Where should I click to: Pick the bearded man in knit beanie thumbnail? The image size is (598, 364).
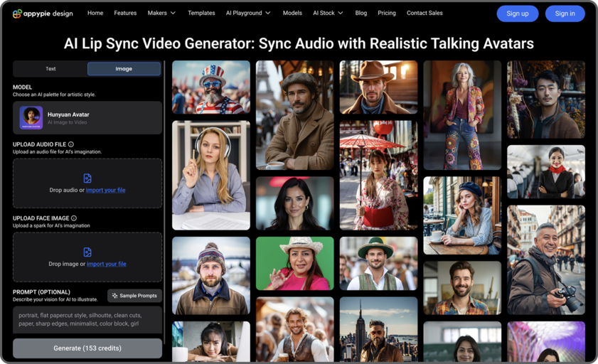pyautogui.click(x=211, y=276)
